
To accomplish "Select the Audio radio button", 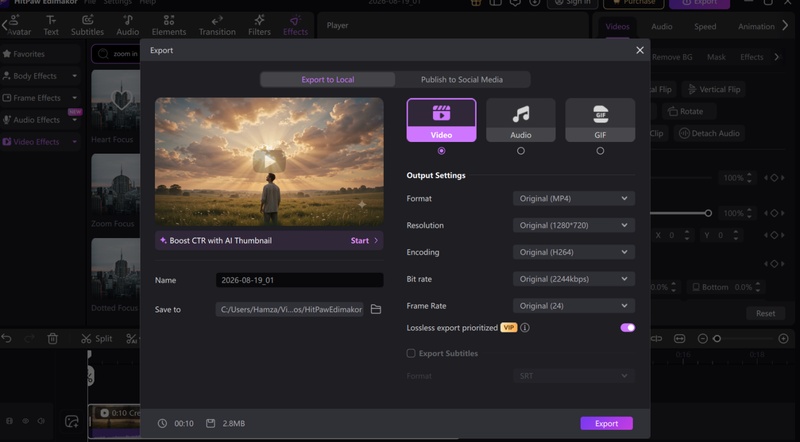I will [520, 151].
